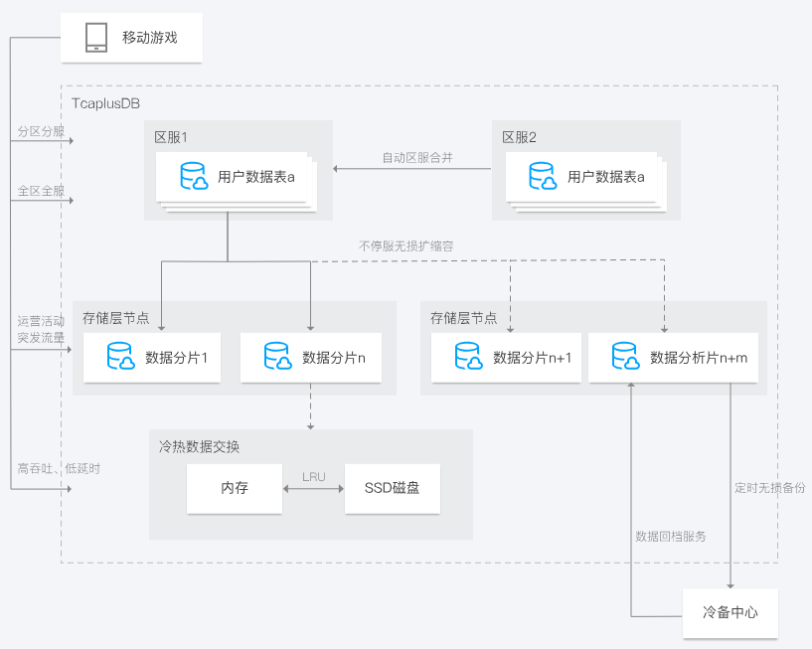Click the mobile device icon beside 移动游戏
Image resolution: width=812 pixels, height=649 pixels.
point(96,38)
